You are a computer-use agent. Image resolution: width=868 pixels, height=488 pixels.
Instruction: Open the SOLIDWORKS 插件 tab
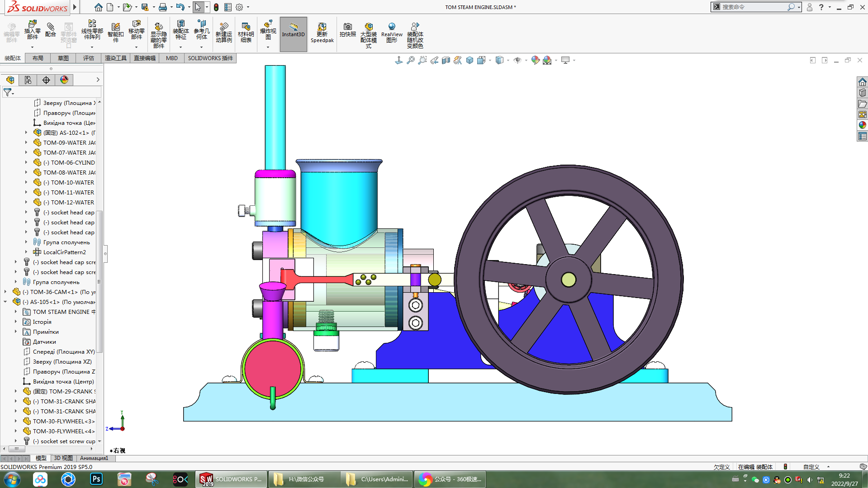point(210,58)
